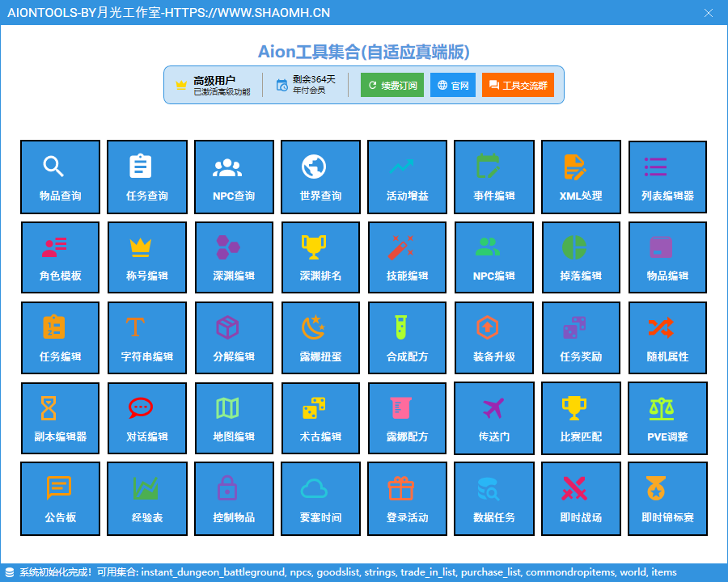Open the 随机属性 shuffle tile

tap(667, 338)
